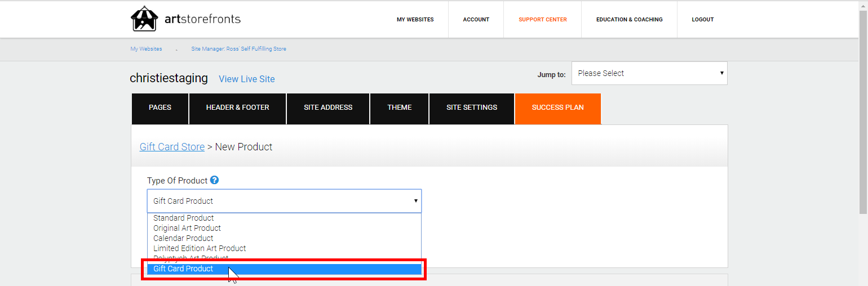The height and width of the screenshot is (286, 868).
Task: Open the orange Success Plan tab
Action: [x=557, y=108]
